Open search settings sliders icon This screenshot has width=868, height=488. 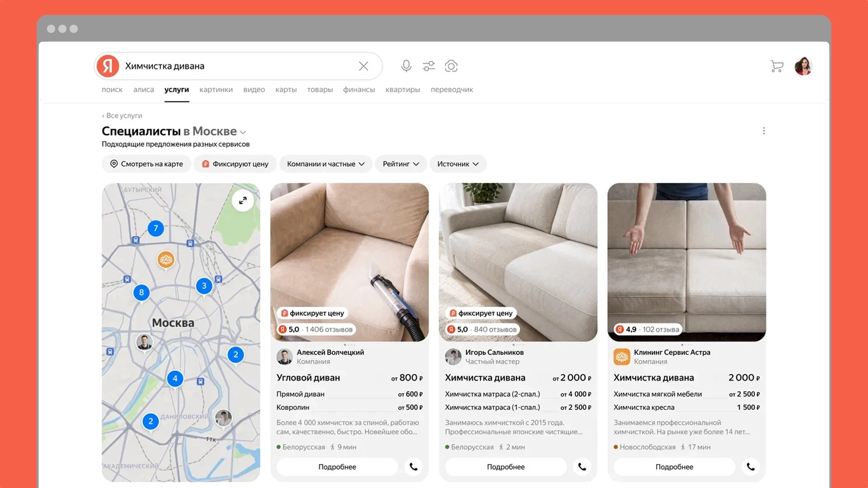(429, 66)
